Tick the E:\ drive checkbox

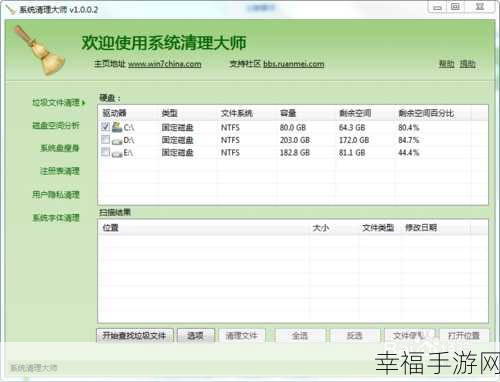[x=106, y=152]
